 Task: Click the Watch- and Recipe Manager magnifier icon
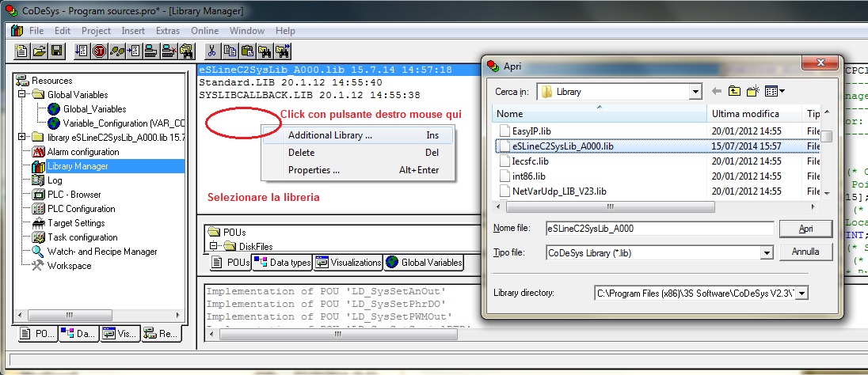coord(38,252)
